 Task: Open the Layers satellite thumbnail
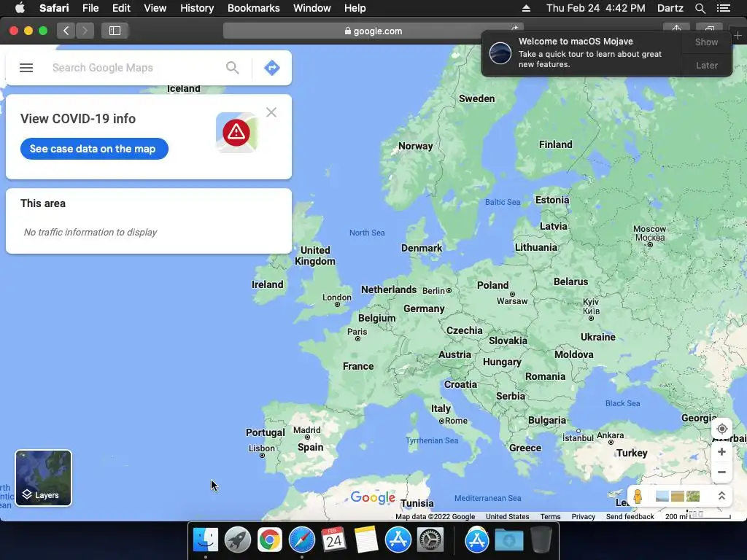tap(43, 478)
